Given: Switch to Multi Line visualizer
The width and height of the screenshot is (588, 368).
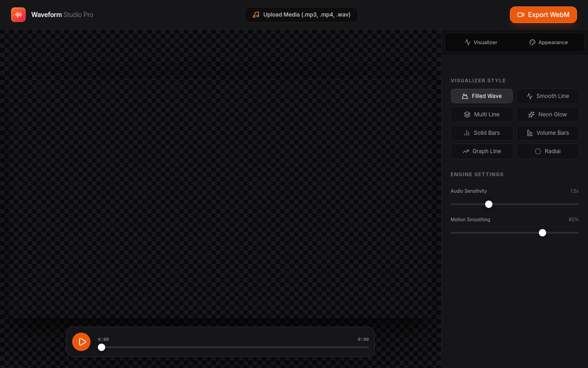Looking at the screenshot, I should tap(481, 115).
